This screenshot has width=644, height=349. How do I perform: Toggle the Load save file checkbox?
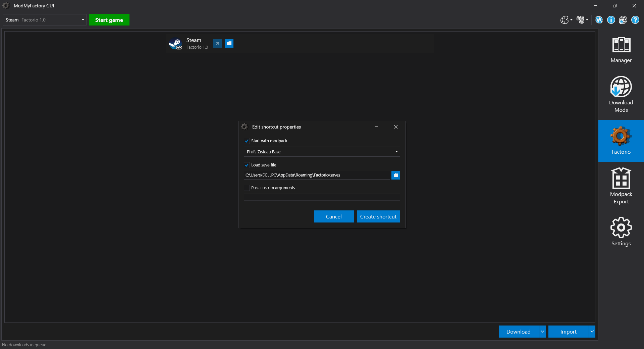click(247, 165)
